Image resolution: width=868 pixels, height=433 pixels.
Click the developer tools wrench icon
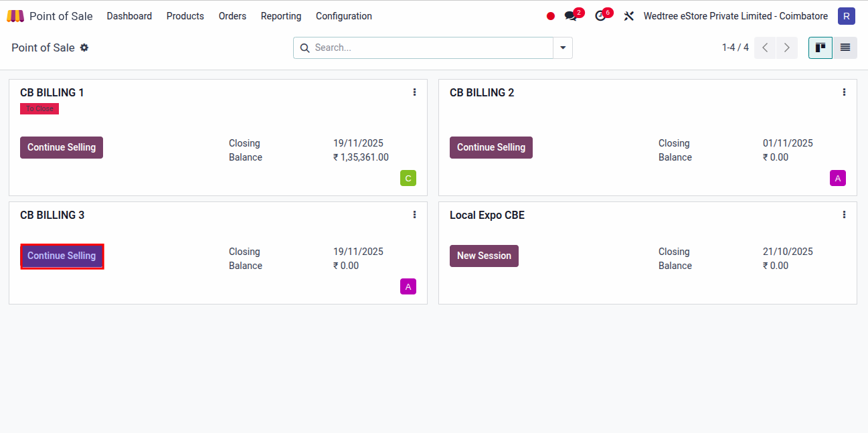click(628, 15)
